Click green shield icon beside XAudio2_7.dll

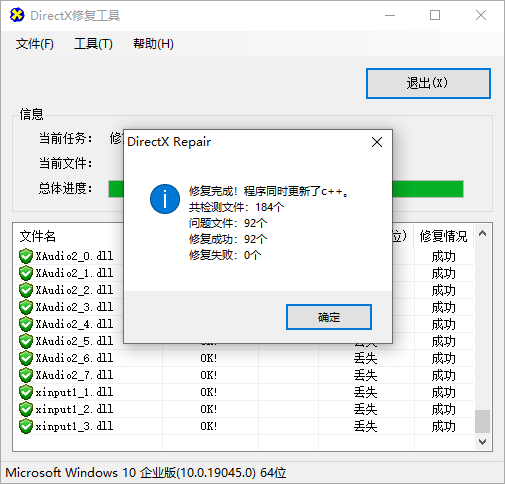pos(26,375)
